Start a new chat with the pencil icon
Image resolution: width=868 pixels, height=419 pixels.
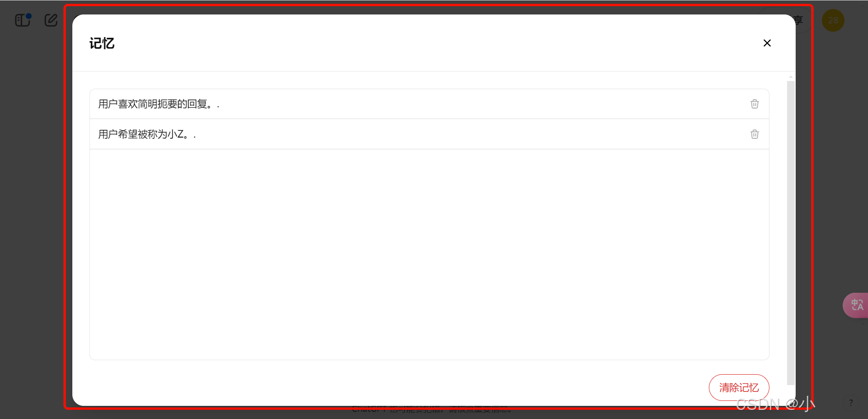tap(51, 20)
